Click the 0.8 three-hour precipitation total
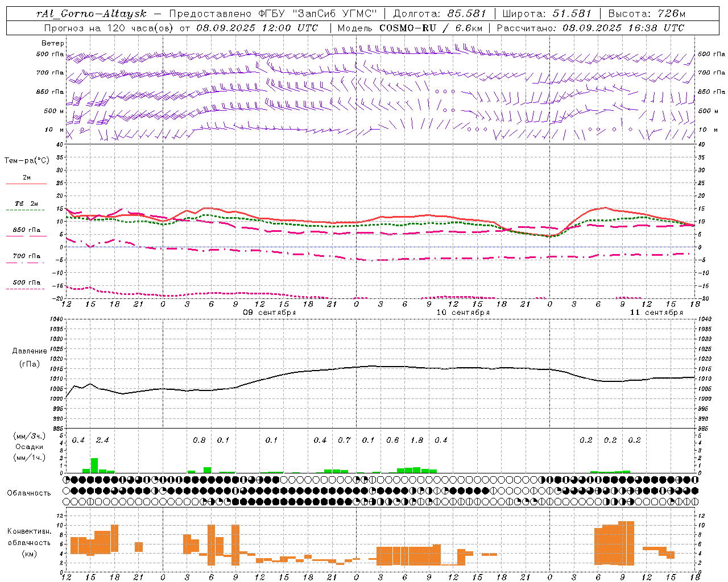728x582 pixels. (x=199, y=440)
